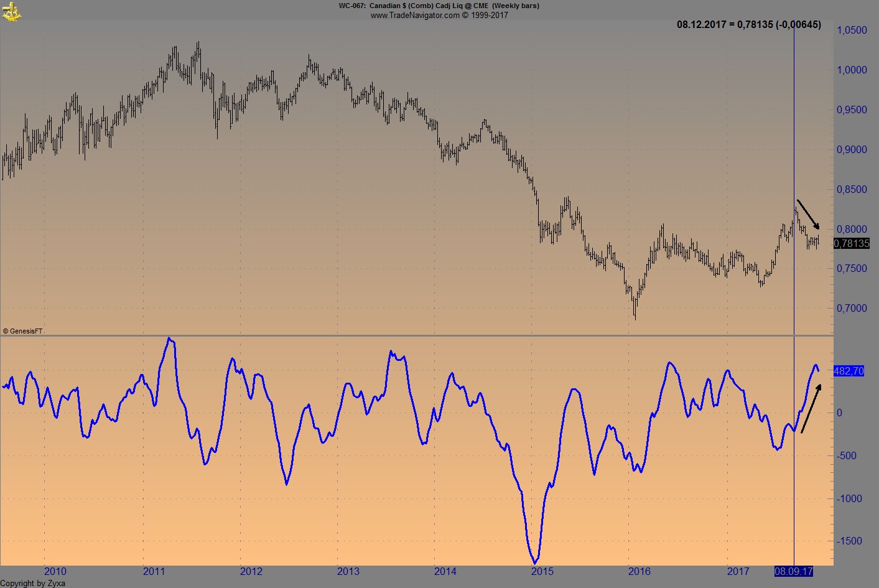The width and height of the screenshot is (879, 588).
Task: Click the chart title 'WC-067: Canadian $ (Comb) Cadj Liq @ CME'
Action: tap(414, 6)
